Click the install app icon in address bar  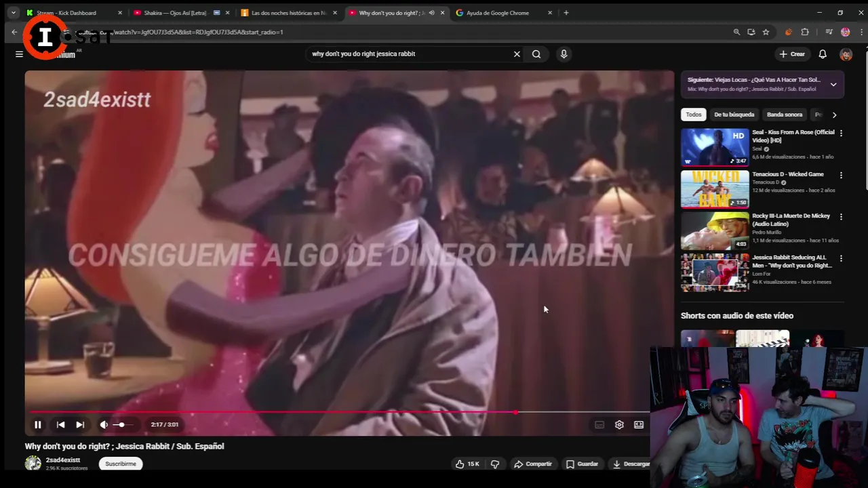click(x=751, y=32)
